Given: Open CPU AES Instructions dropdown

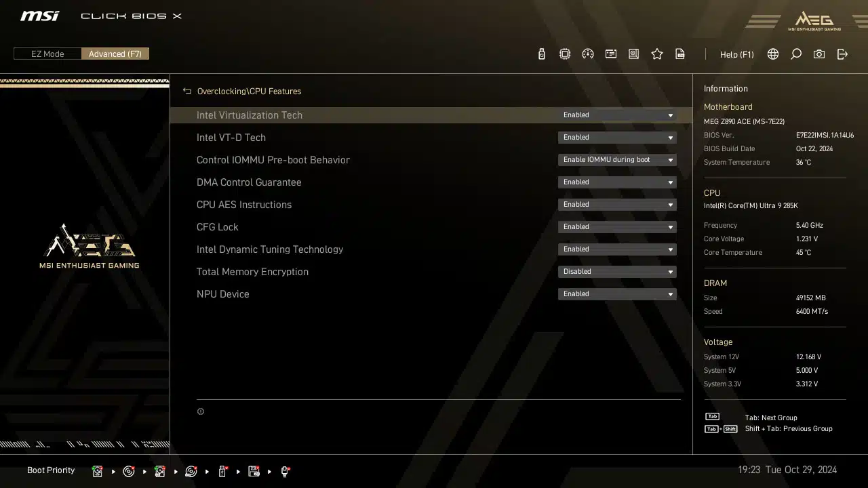Looking at the screenshot, I should [x=617, y=205].
